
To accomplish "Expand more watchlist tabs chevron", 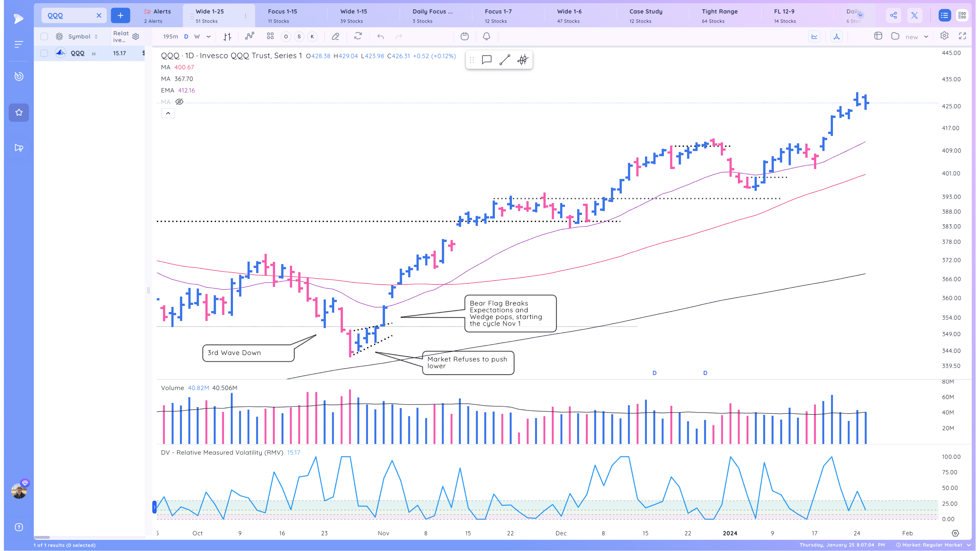I will (x=860, y=15).
